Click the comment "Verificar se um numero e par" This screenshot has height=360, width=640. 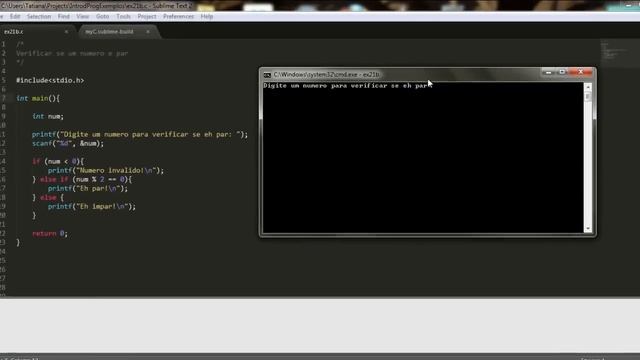tap(72, 53)
